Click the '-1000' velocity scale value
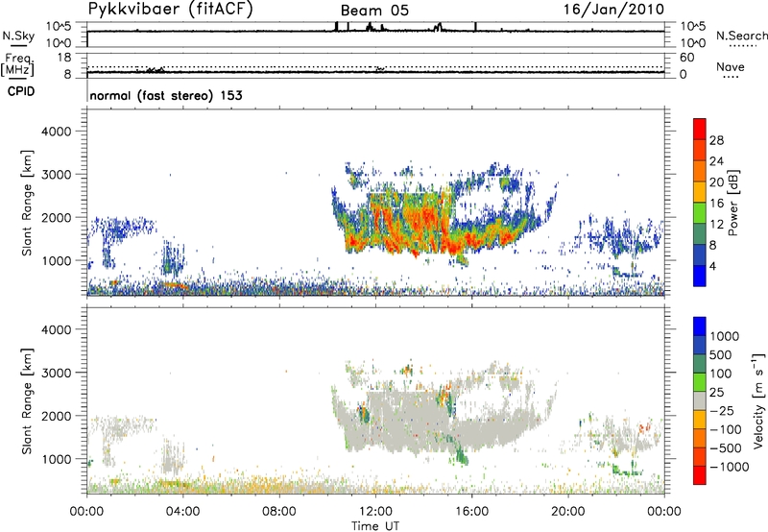This screenshot has width=768, height=532. tap(730, 467)
